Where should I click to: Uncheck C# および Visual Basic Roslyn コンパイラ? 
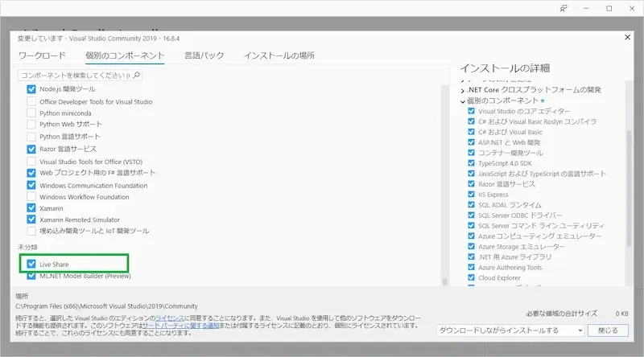coord(471,121)
